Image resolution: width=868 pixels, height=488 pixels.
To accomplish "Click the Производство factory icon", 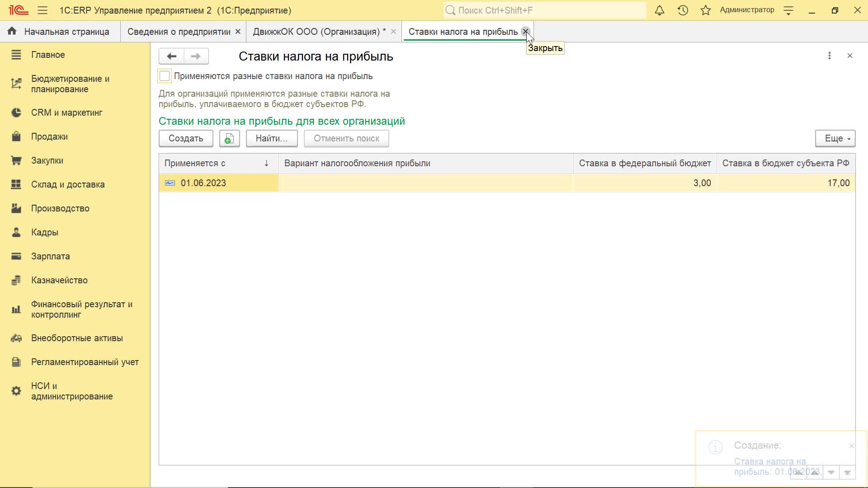I will tap(16, 208).
